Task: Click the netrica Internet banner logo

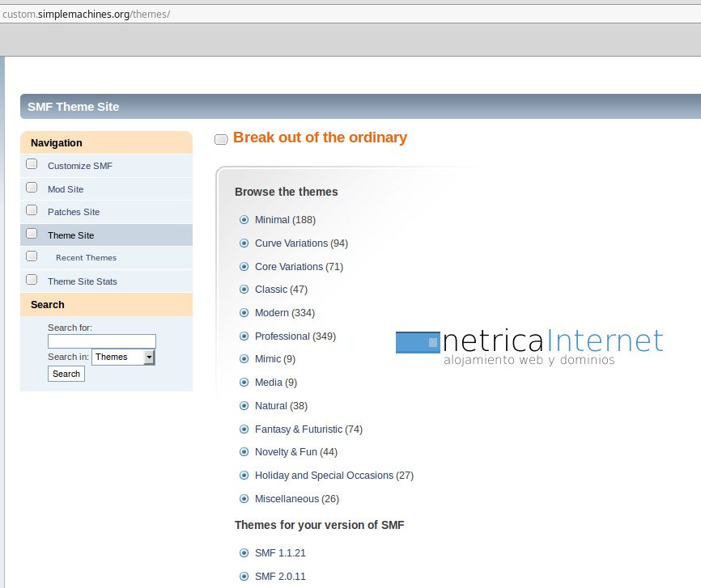Action: [529, 346]
